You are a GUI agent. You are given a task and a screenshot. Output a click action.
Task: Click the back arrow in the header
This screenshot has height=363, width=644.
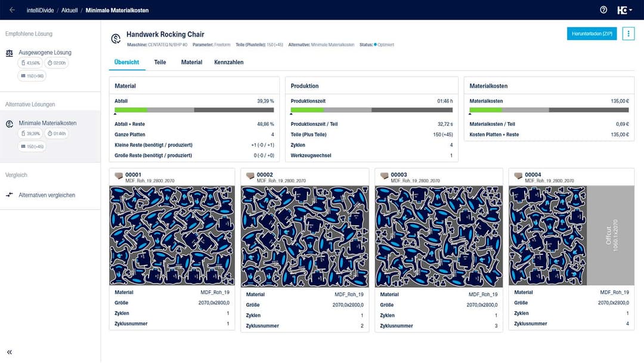point(12,10)
